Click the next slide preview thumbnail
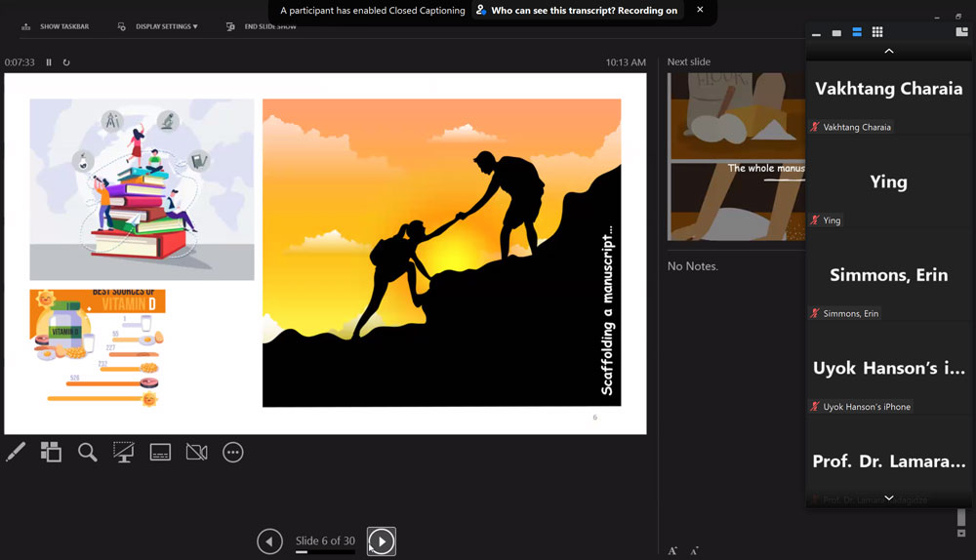This screenshot has width=976, height=560. click(736, 156)
